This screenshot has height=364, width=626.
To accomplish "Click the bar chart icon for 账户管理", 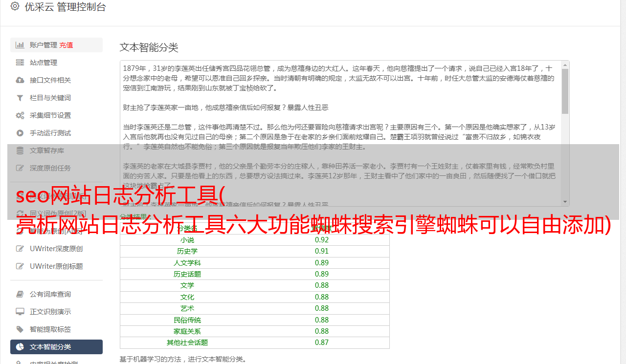I will click(20, 45).
